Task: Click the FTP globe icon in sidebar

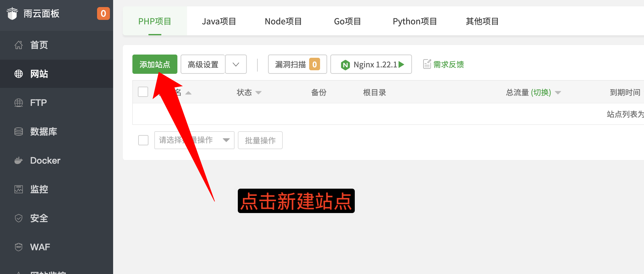Action: pos(19,103)
